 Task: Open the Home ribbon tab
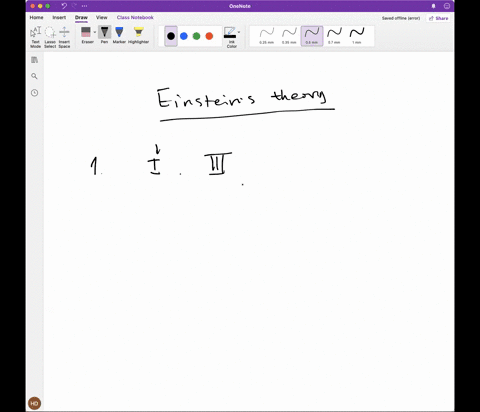coord(36,17)
